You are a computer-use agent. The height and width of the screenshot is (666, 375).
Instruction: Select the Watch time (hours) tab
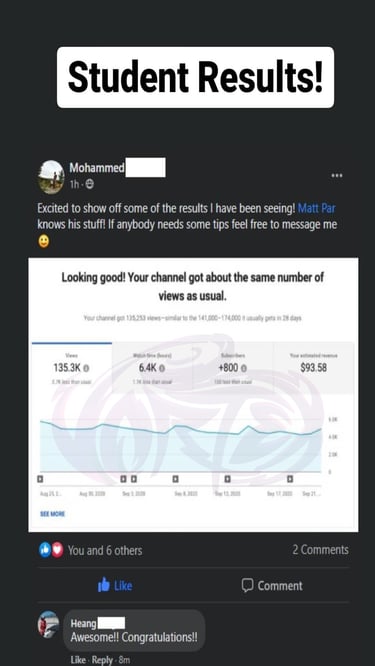pyautogui.click(x=152, y=368)
